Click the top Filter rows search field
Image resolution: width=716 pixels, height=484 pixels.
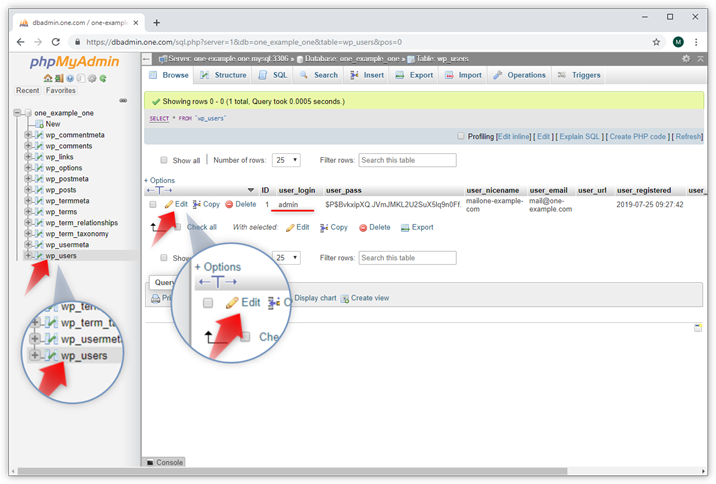[x=407, y=160]
